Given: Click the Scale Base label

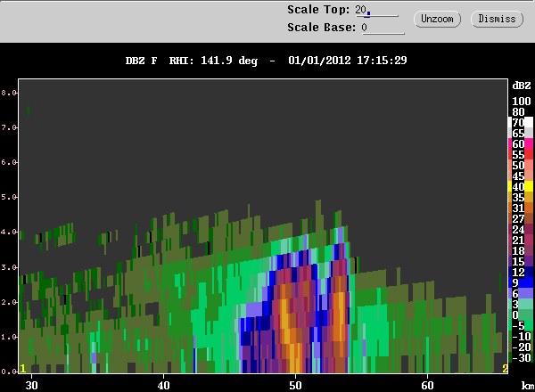Looking at the screenshot, I should pyautogui.click(x=321, y=28).
